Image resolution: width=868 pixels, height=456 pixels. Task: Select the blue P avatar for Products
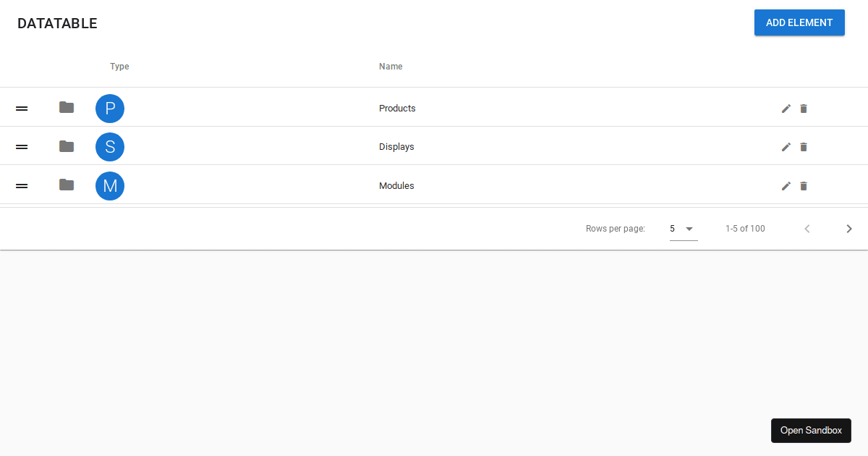(110, 108)
